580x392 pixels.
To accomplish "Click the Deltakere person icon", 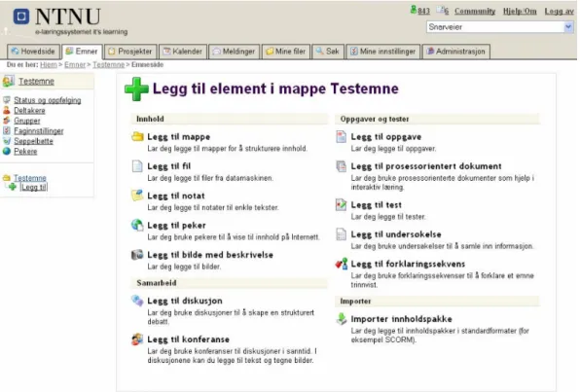I will pos(7,110).
